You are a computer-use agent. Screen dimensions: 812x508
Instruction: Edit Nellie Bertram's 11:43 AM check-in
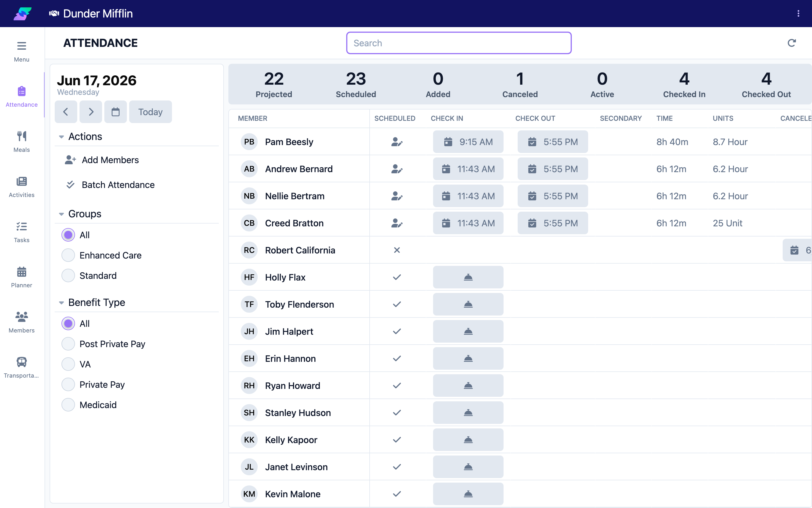tap(468, 196)
